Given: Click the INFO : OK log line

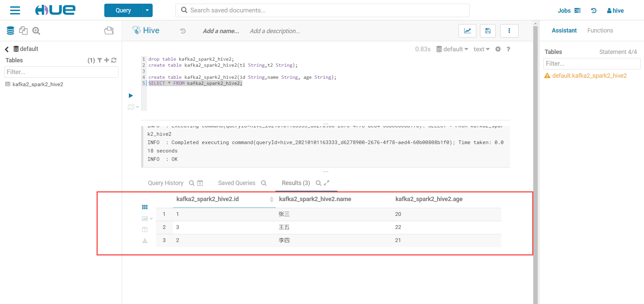Looking at the screenshot, I should [162, 159].
